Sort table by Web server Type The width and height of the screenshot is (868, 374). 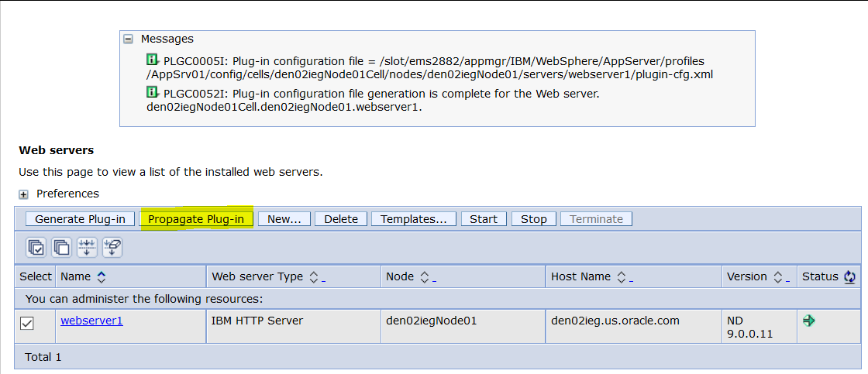(x=314, y=276)
